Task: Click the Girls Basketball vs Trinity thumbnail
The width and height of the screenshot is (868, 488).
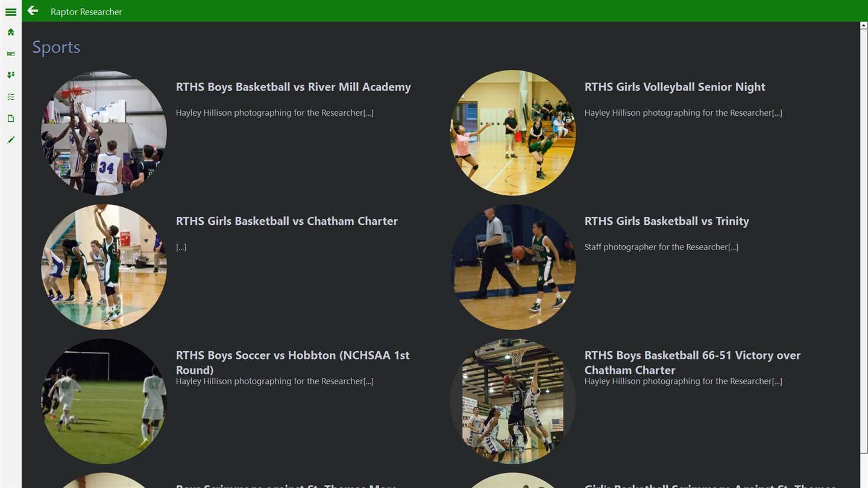Action: [513, 267]
